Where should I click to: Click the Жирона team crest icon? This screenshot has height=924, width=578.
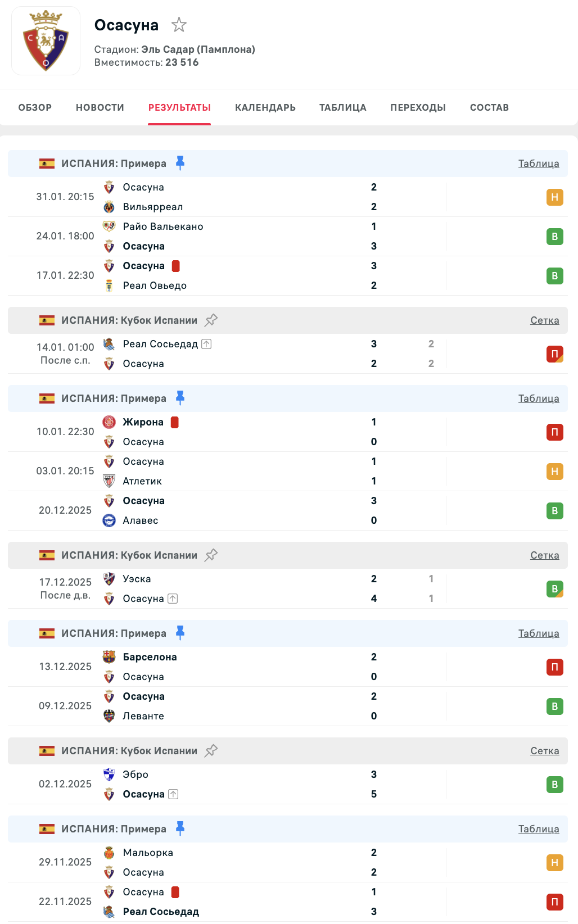pos(109,422)
